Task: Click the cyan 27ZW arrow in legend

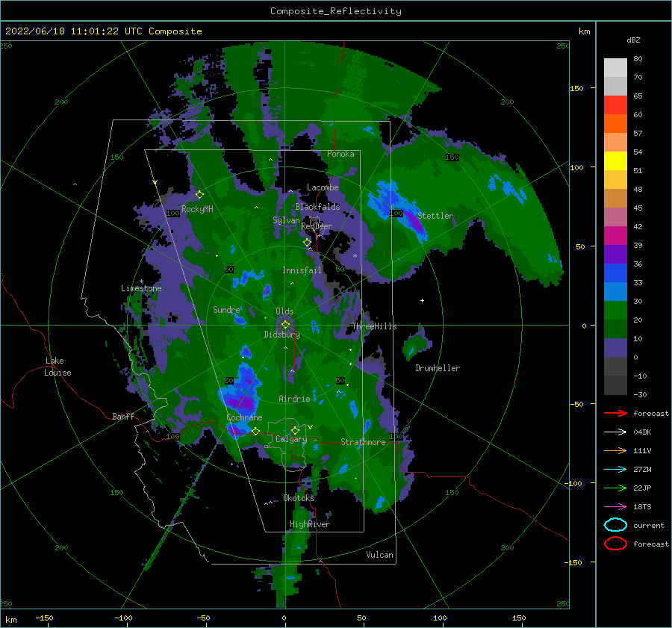Action: [x=615, y=470]
